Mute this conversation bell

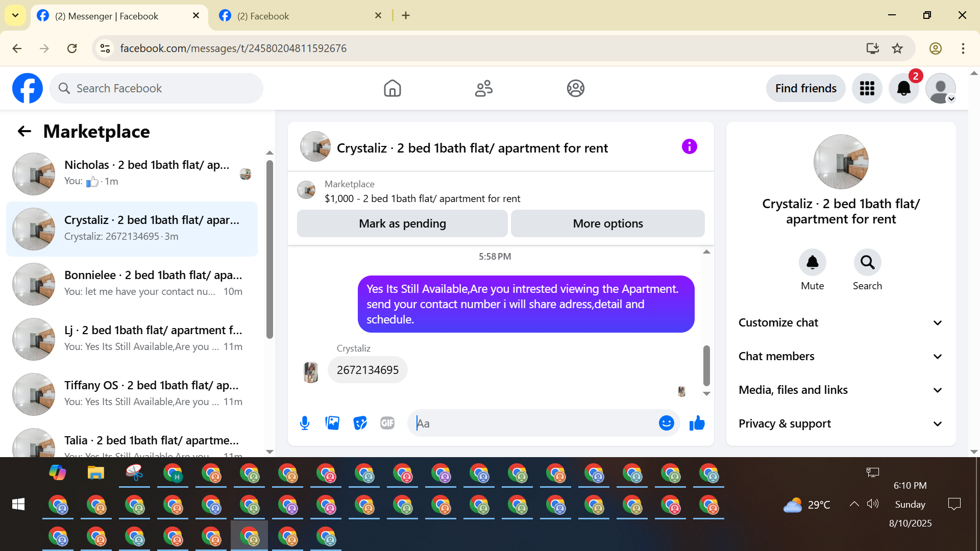point(812,262)
